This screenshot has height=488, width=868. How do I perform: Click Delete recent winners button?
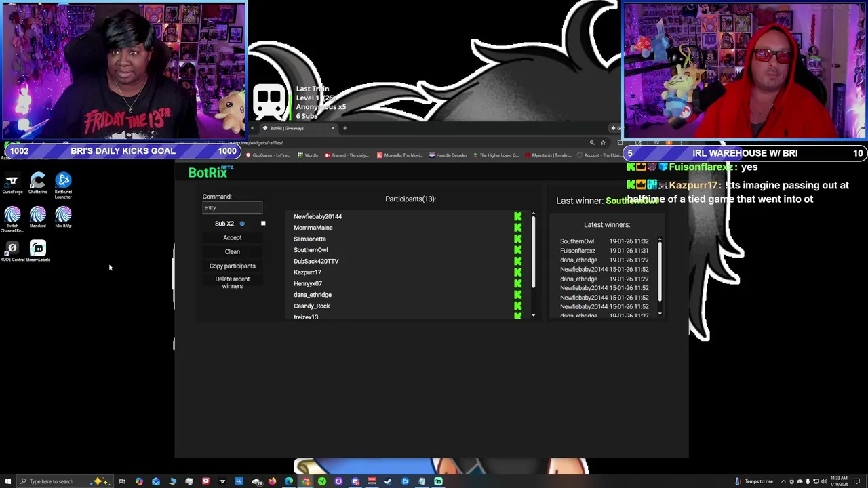[232, 283]
